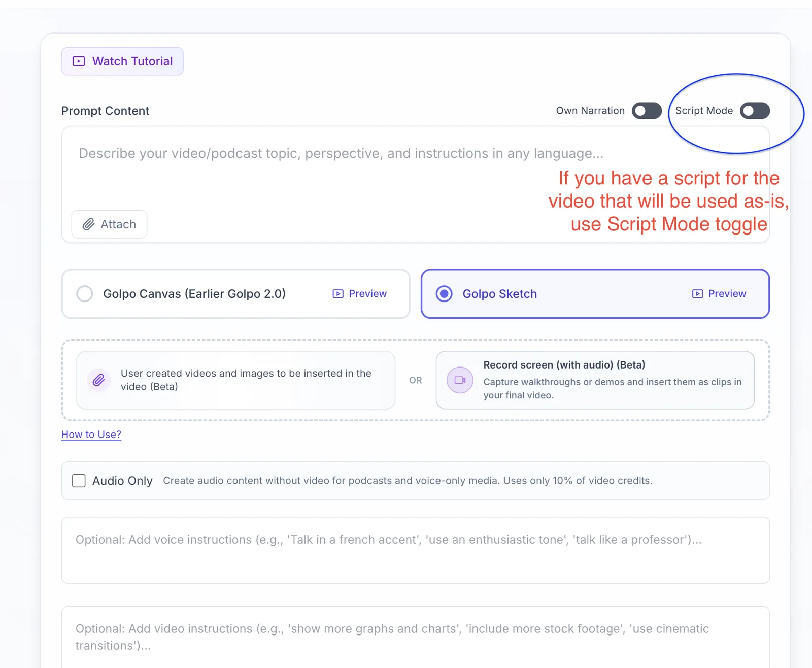Open the How to Use? link
The height and width of the screenshot is (668, 812).
click(x=91, y=435)
